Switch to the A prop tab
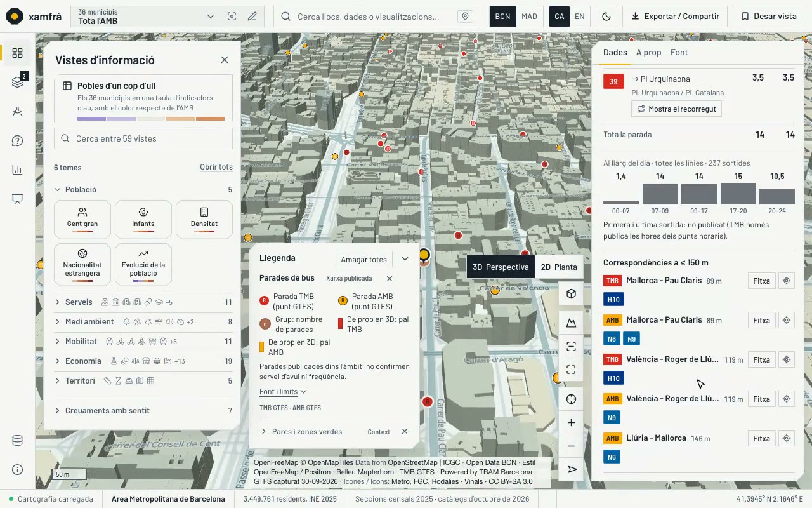This screenshot has width=812, height=508. click(x=648, y=53)
